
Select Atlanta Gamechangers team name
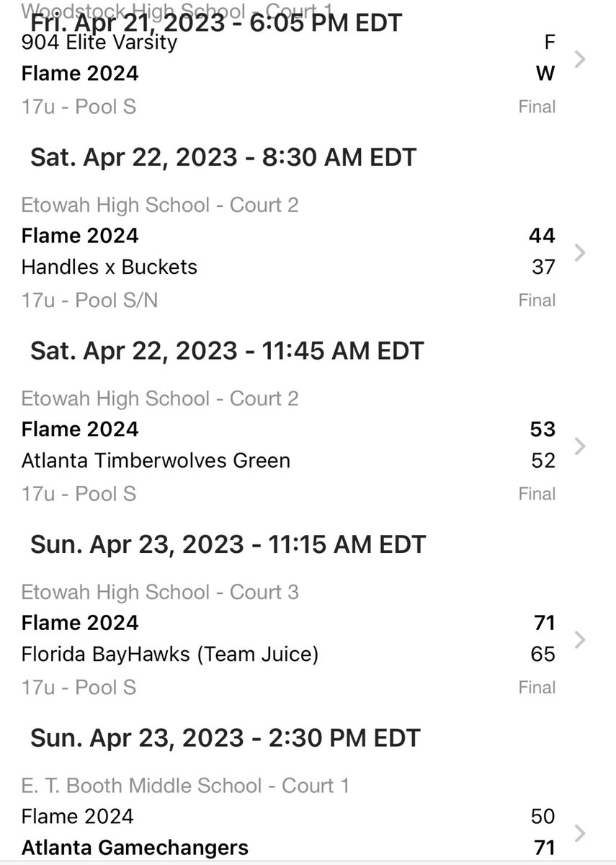click(135, 848)
